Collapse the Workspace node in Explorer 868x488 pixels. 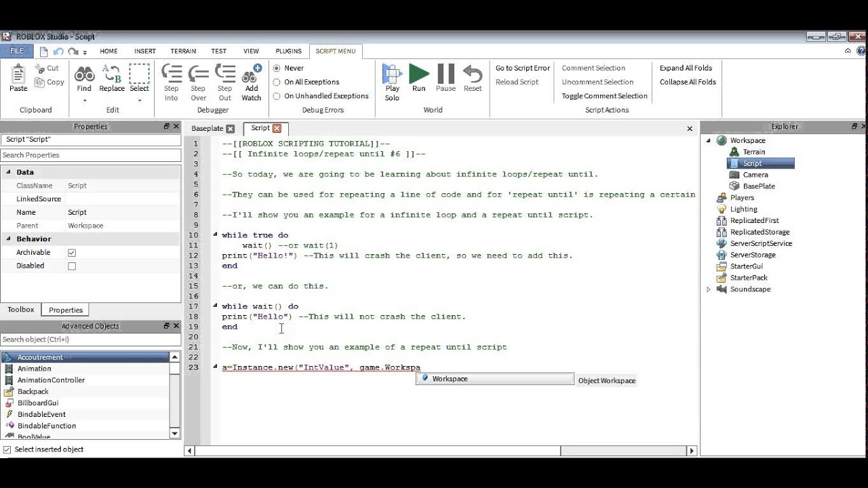tap(709, 141)
